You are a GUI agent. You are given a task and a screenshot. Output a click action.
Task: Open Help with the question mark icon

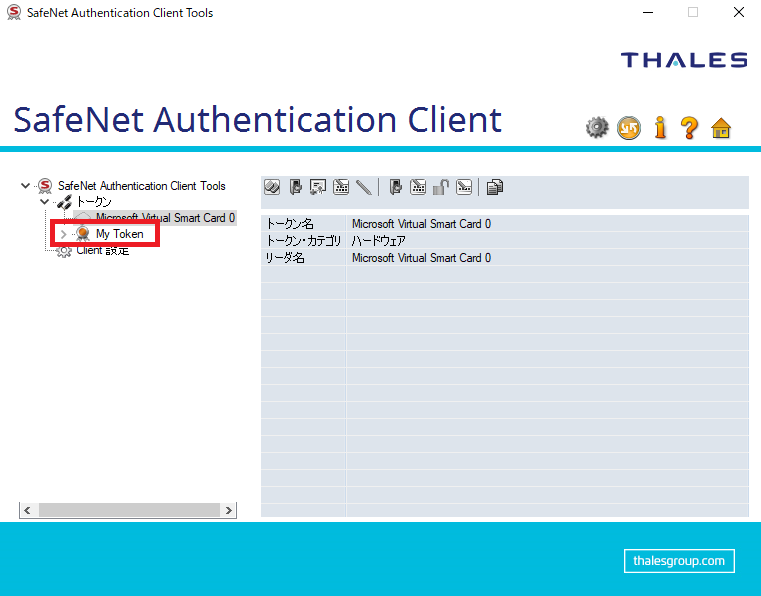(x=689, y=127)
